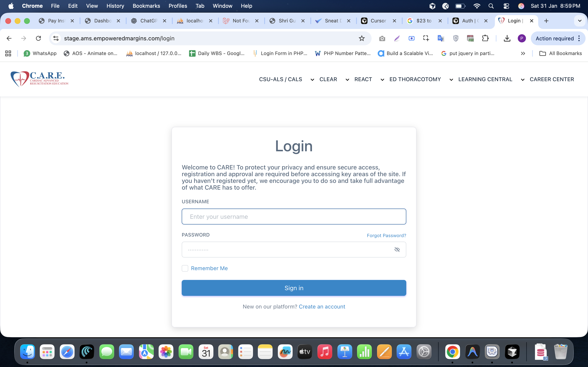Open the Chrome extensions puzzle icon
Image resolution: width=588 pixels, height=367 pixels.
(x=485, y=38)
